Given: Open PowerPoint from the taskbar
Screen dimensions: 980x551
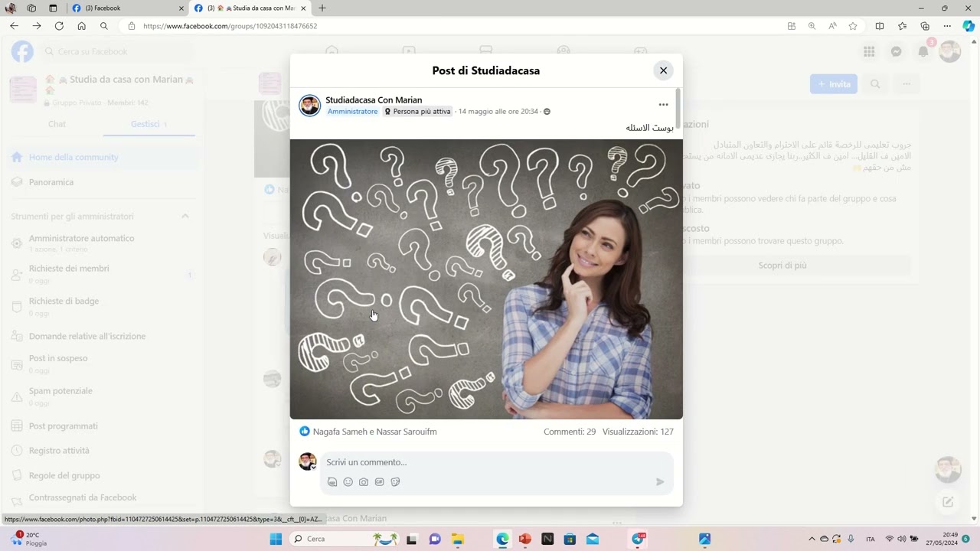Looking at the screenshot, I should click(x=524, y=539).
